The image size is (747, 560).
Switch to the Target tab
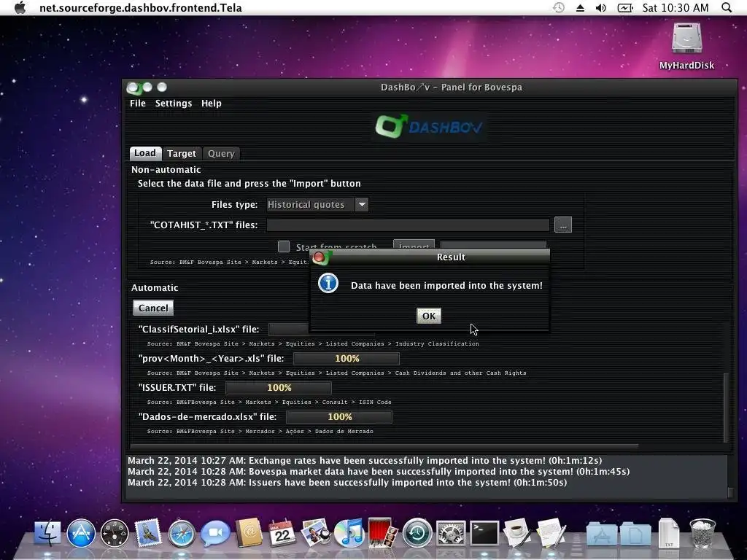tap(182, 153)
